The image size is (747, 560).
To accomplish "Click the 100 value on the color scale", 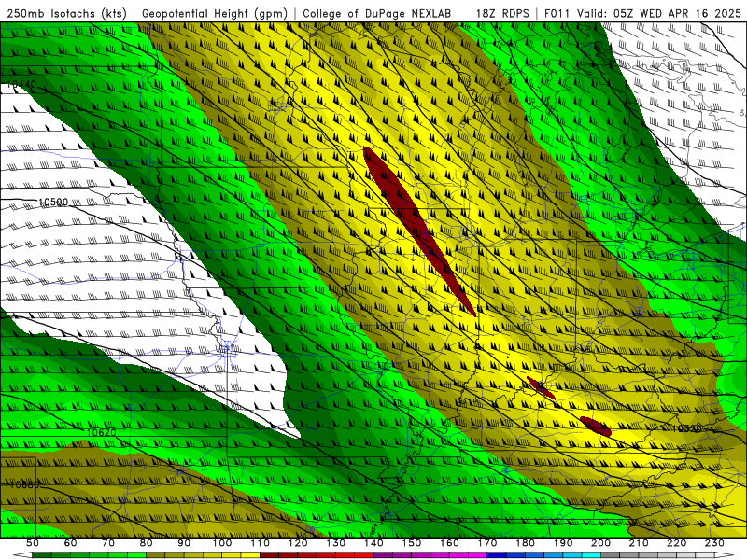I will coord(222,543).
